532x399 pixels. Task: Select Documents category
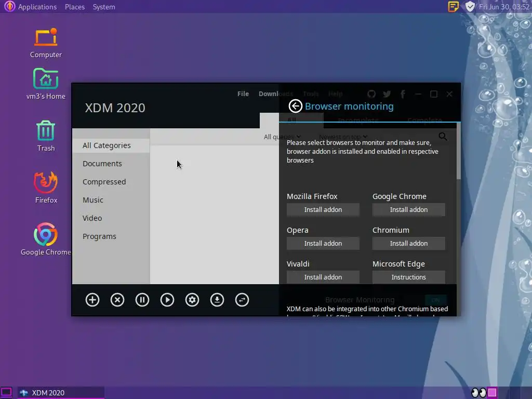(x=111, y=164)
